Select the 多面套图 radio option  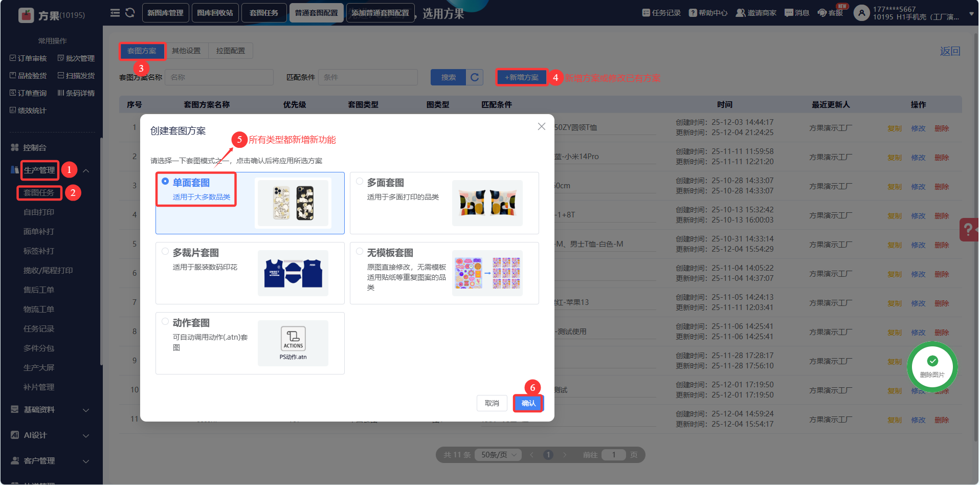click(360, 182)
